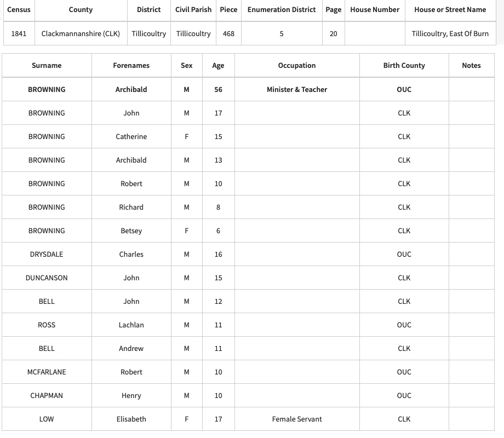Click the Notes column header
This screenshot has width=504, height=438.
(471, 65)
